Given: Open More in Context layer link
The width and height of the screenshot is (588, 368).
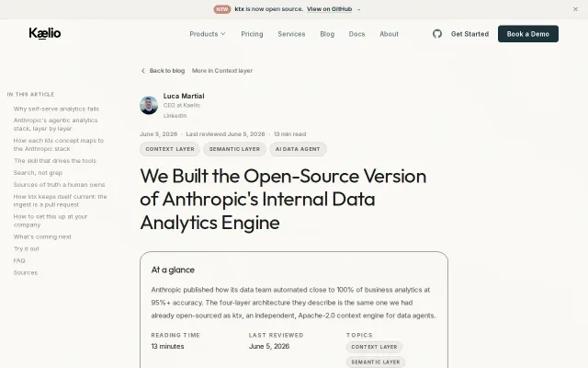Looking at the screenshot, I should pyautogui.click(x=222, y=71).
